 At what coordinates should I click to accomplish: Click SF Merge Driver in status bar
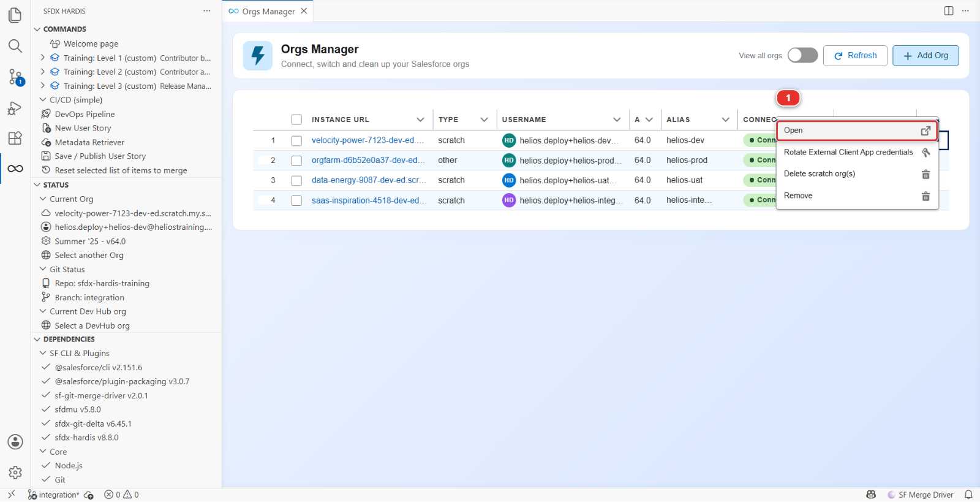[921, 495]
